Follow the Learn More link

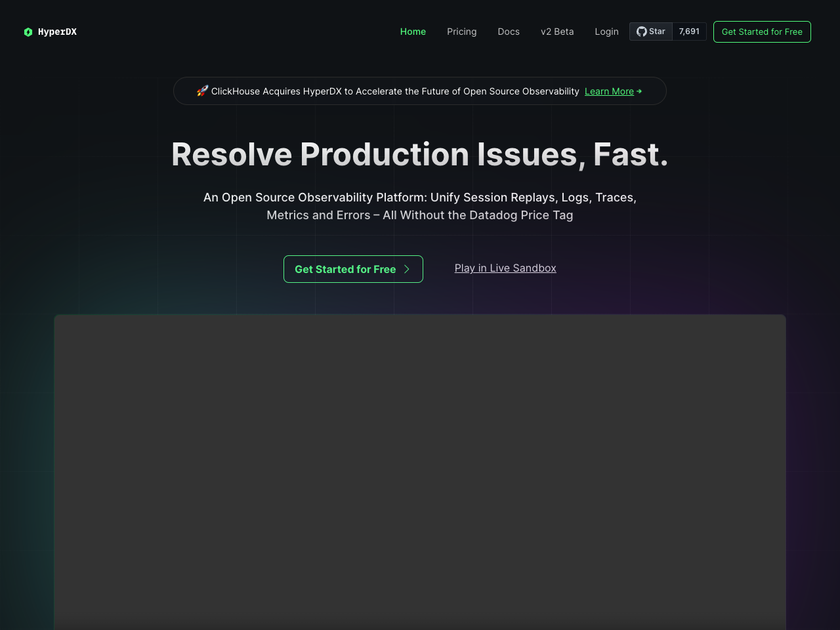609,91
